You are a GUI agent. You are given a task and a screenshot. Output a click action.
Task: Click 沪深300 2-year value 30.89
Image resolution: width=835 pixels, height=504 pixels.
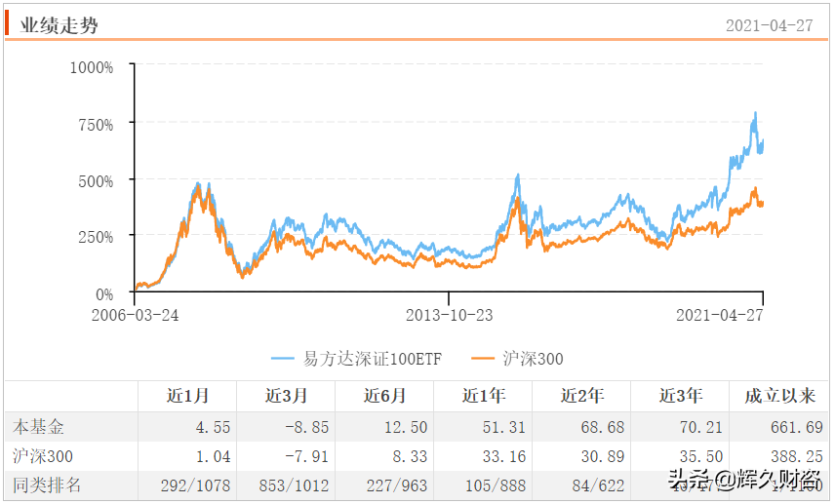(602, 456)
